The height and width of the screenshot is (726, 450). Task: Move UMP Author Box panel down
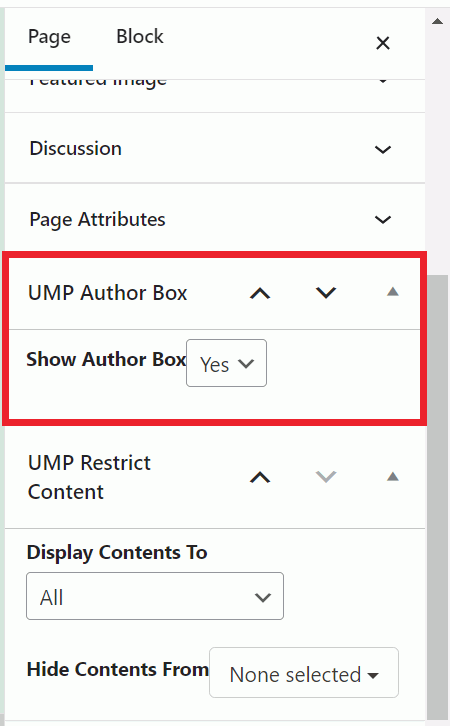[326, 293]
